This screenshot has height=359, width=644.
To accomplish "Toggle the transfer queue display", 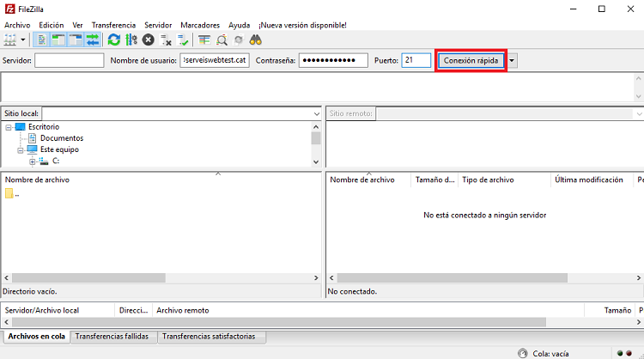I will 93,40.
